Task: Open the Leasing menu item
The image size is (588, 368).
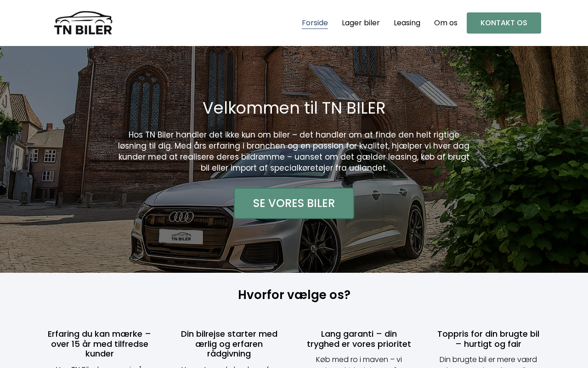Action: tap(407, 23)
